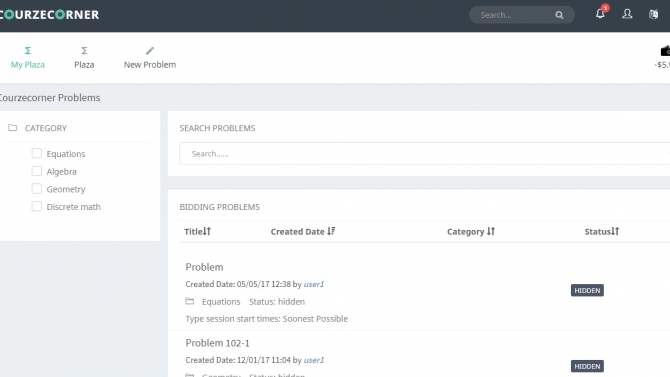Click the sigma icon above My Plaza
This screenshot has width=670, height=377.
(28, 50)
